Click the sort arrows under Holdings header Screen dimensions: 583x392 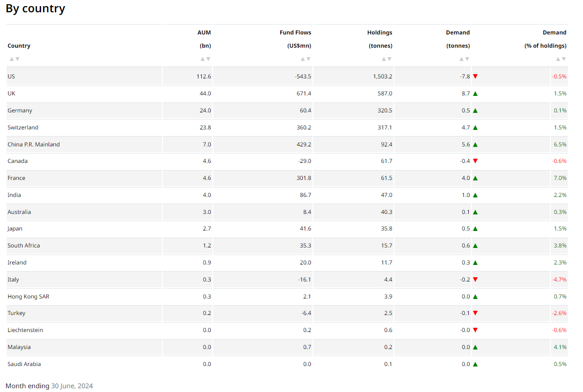[x=386, y=59]
